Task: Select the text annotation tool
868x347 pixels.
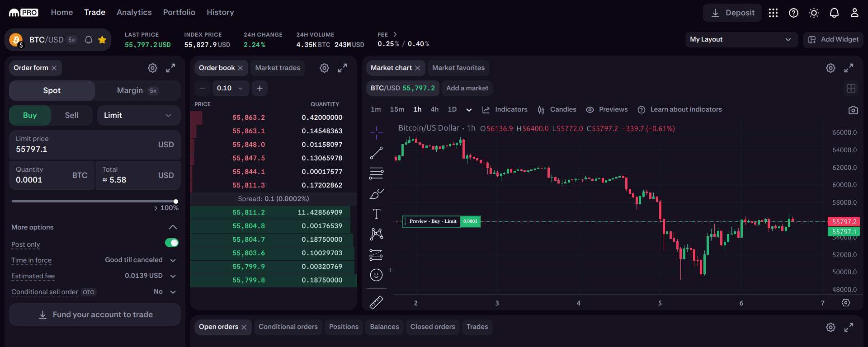Action: click(x=376, y=214)
